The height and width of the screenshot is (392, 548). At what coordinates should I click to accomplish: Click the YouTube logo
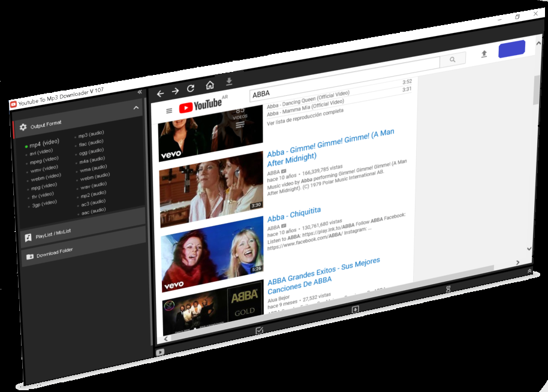[201, 105]
